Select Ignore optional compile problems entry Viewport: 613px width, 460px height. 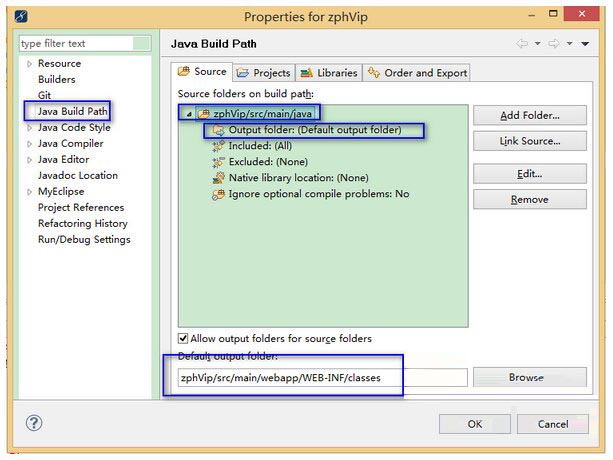click(318, 194)
